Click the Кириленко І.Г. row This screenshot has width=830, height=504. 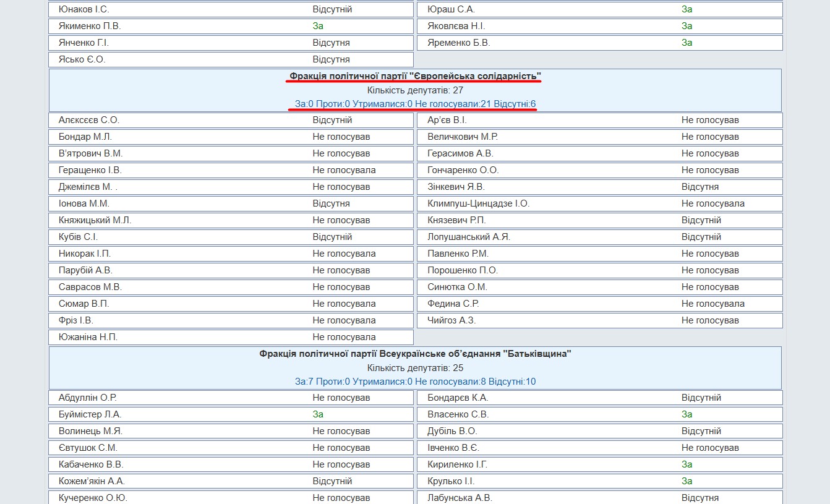tap(600, 464)
